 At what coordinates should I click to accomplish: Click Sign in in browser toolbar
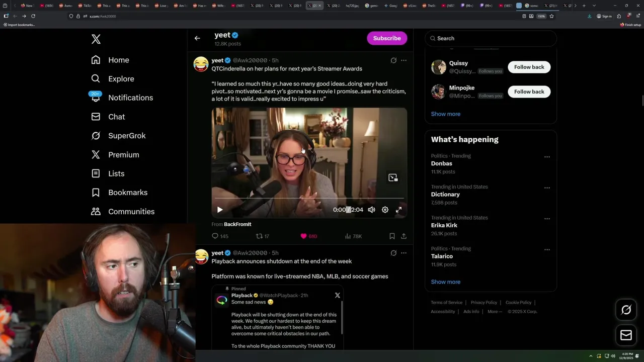point(604,16)
